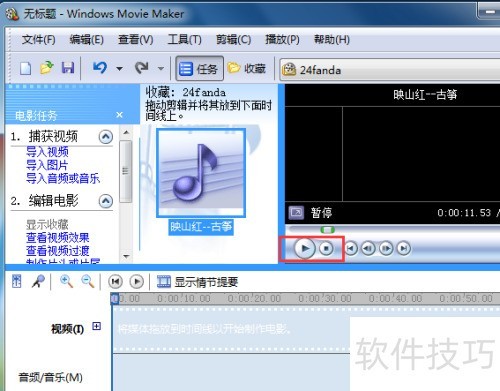Open the 播放(P) menu
Viewport: 500px width, 391px height.
pyautogui.click(x=282, y=40)
